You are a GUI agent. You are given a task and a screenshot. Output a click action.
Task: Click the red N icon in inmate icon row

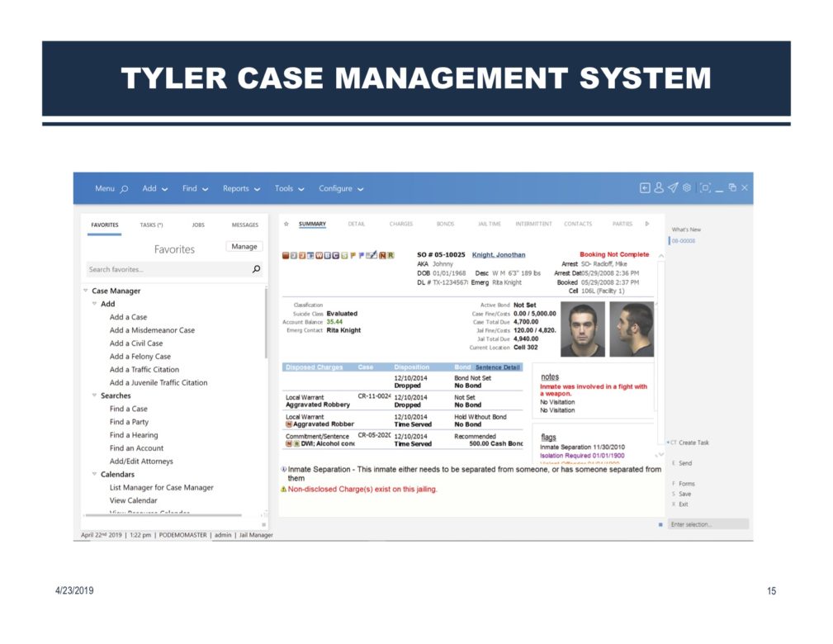[x=381, y=255]
